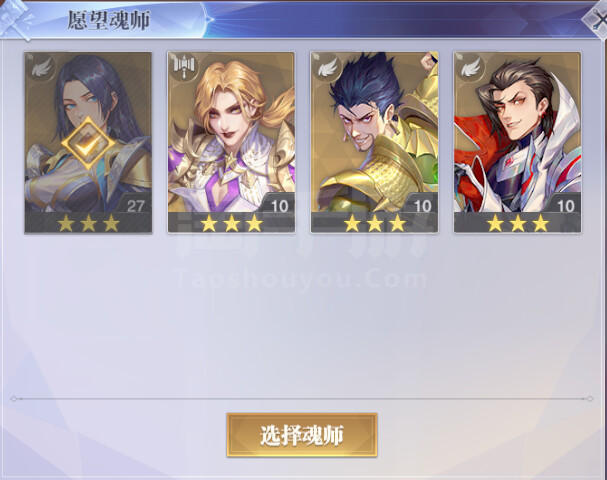Click the weapon icon on blonde woman card
607x480 pixels.
183,67
